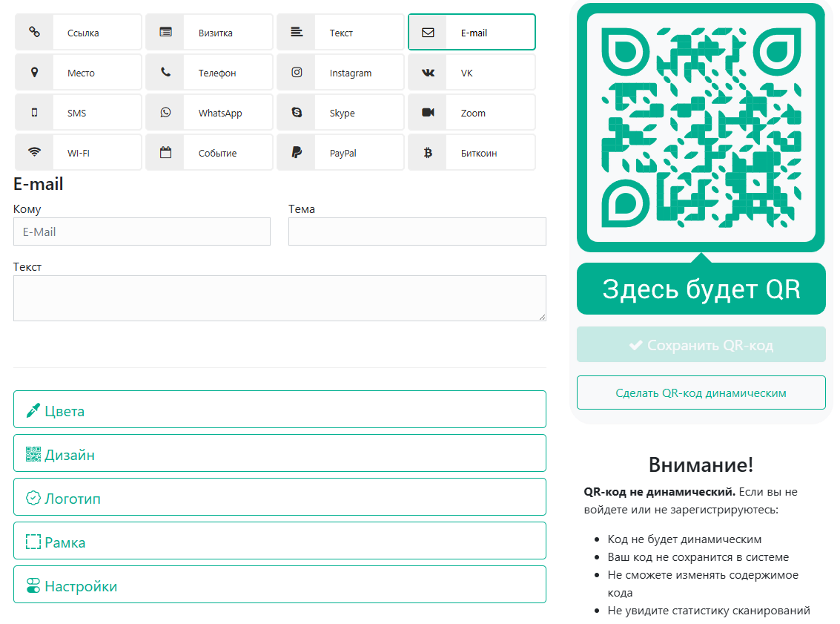
Task: Select the Skype logo icon
Action: [x=297, y=112]
